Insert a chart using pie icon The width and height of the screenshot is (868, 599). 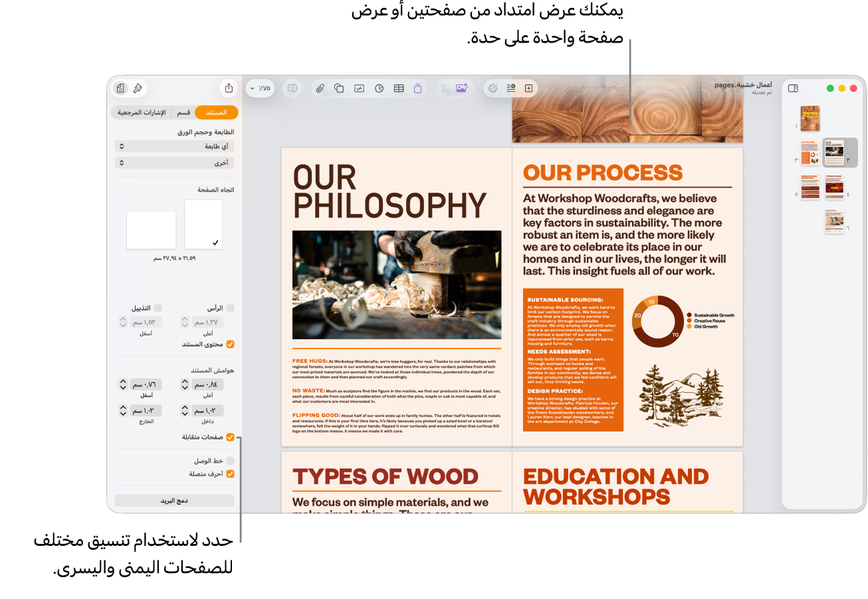[380, 88]
